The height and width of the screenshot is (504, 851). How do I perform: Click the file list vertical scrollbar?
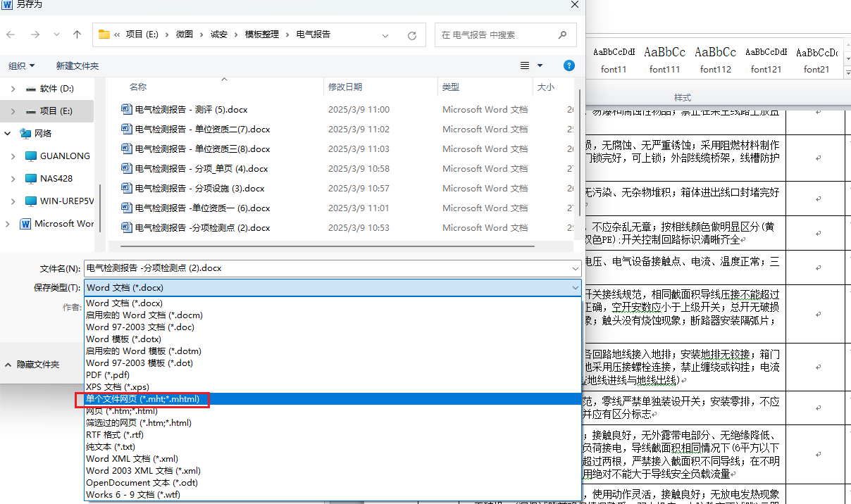click(580, 151)
